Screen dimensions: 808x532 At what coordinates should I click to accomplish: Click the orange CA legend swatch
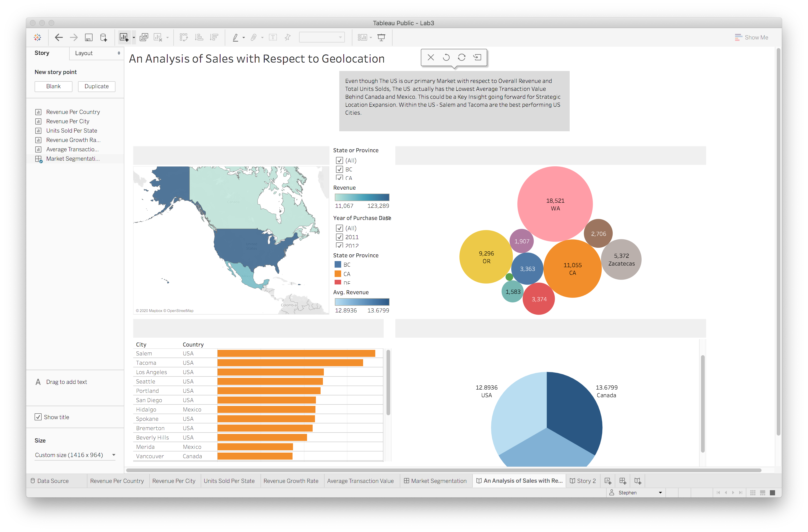337,274
